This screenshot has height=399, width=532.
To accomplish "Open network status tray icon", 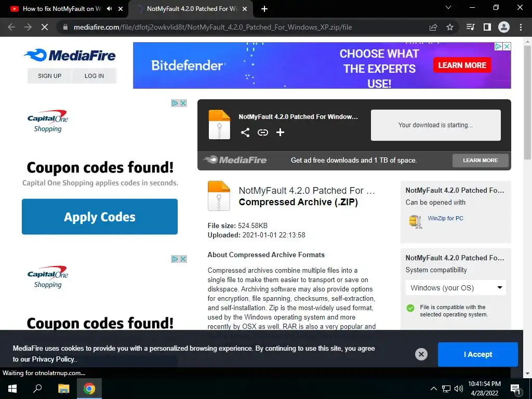I will click(446, 389).
